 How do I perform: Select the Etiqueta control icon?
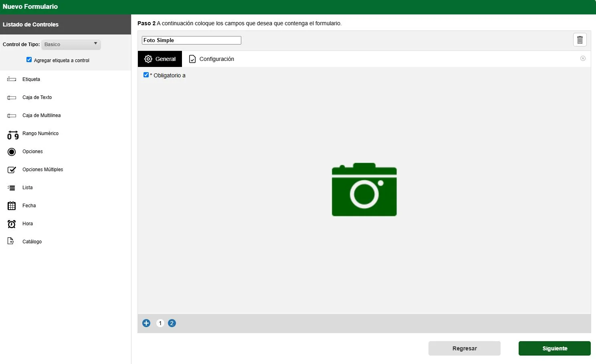(x=12, y=79)
